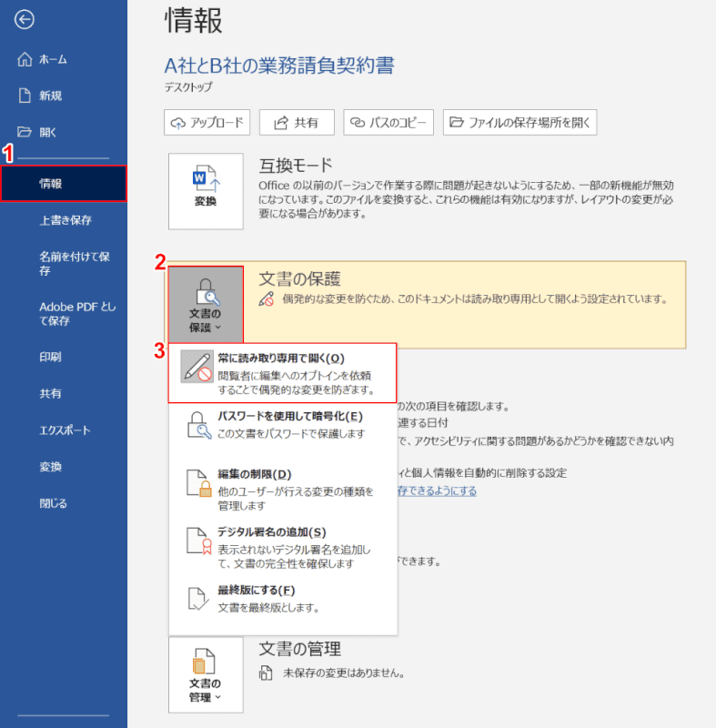Screen dimensions: 716x728
Task: Click the Home house icon in sidebar
Action: tap(25, 59)
